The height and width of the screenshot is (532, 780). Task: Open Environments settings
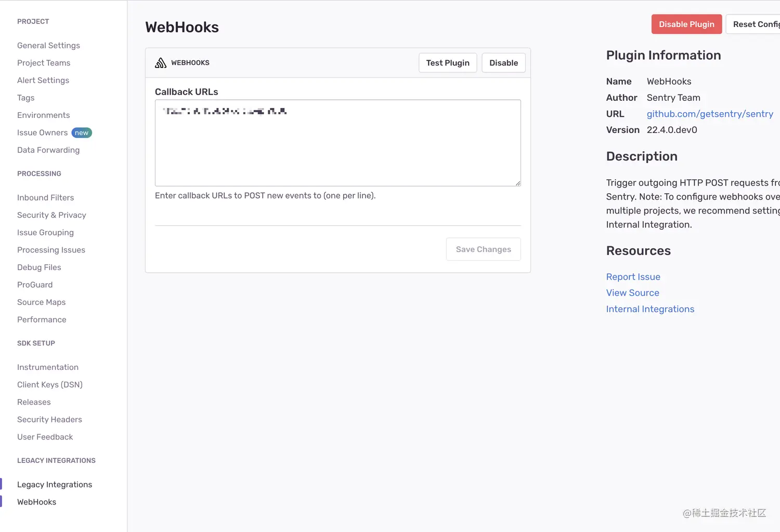click(44, 115)
